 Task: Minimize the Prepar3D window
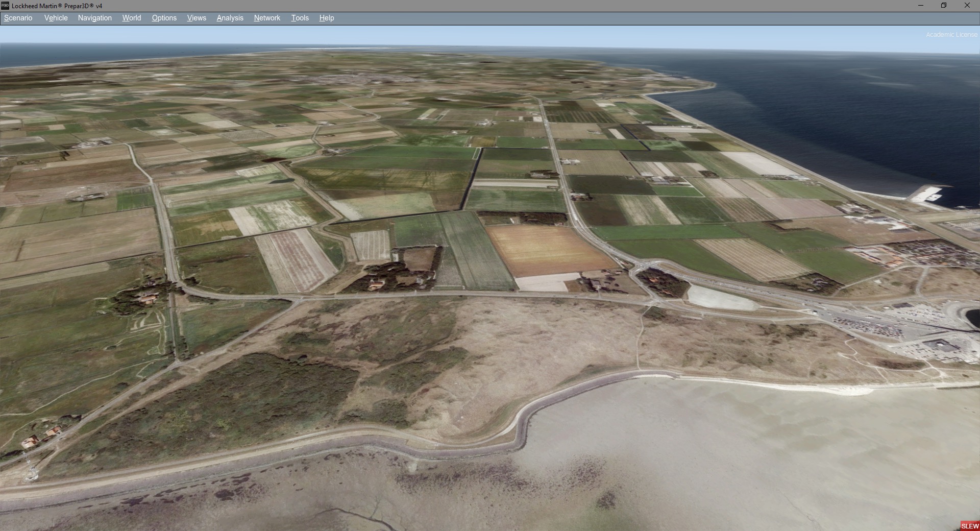click(x=921, y=6)
